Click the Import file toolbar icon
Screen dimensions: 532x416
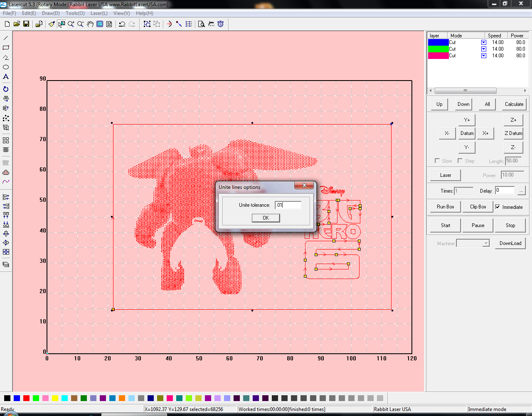39,24
